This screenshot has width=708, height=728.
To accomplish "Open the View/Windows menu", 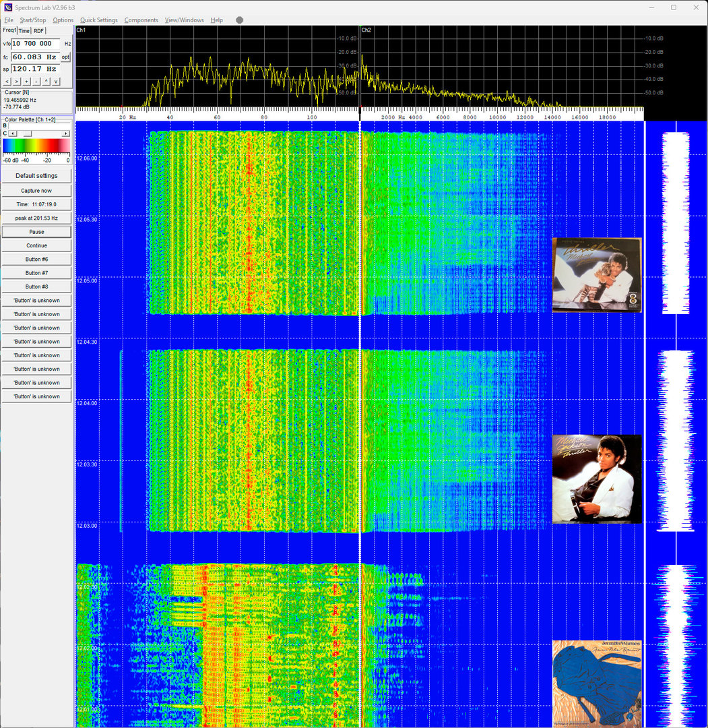I will [184, 20].
